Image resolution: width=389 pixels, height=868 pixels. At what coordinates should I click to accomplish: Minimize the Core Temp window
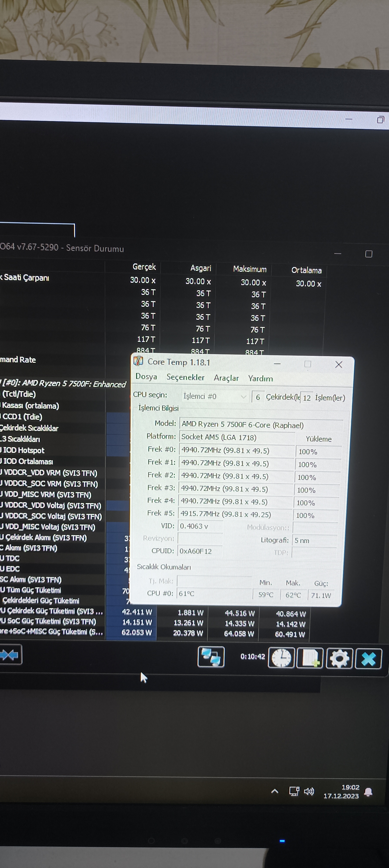click(x=277, y=363)
